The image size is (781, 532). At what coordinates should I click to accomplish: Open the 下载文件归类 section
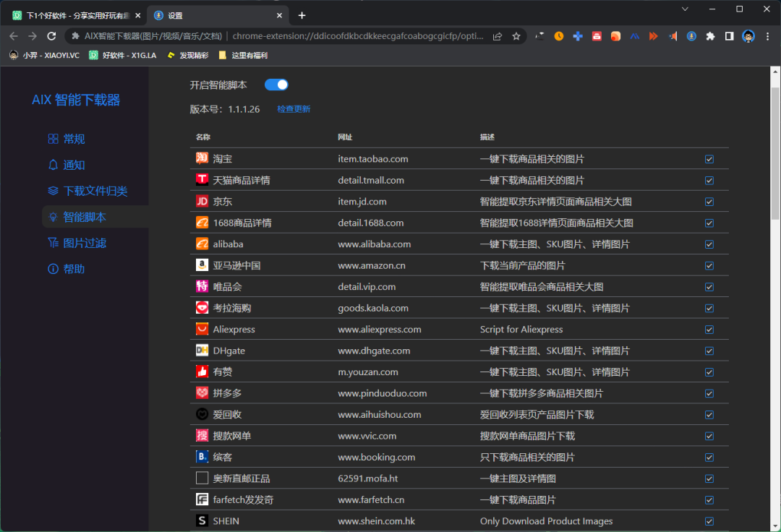click(x=88, y=191)
